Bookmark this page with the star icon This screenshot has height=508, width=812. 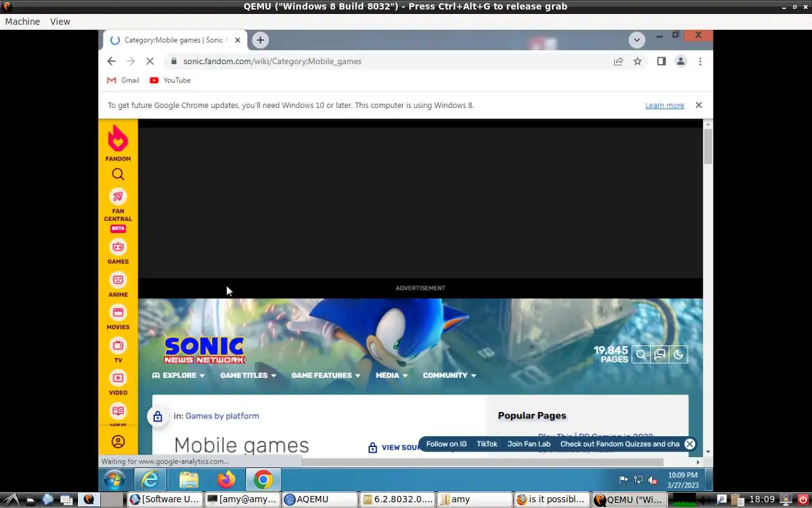(x=638, y=62)
